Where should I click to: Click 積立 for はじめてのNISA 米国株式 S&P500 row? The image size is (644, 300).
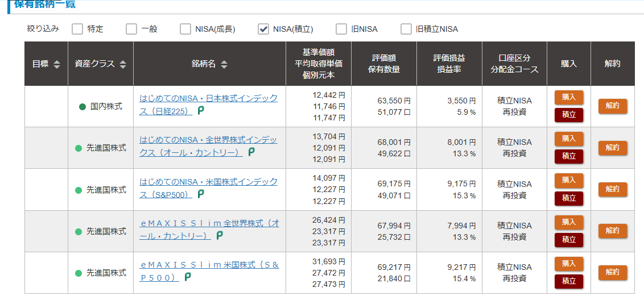[569, 198]
